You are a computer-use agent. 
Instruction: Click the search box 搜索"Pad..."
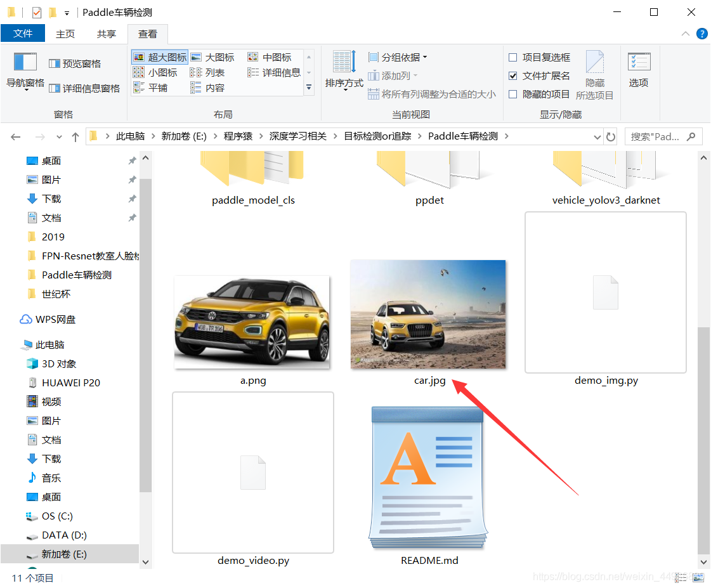pyautogui.click(x=663, y=136)
